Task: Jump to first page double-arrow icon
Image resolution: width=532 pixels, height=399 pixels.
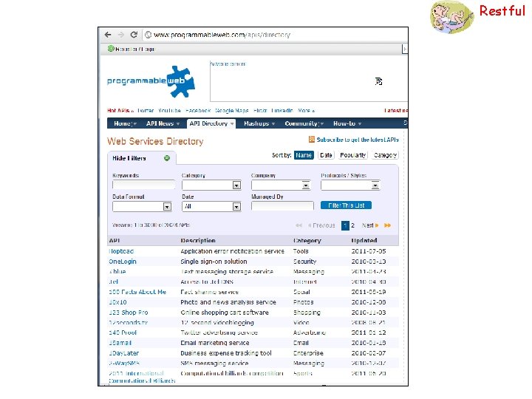Action: point(299,225)
